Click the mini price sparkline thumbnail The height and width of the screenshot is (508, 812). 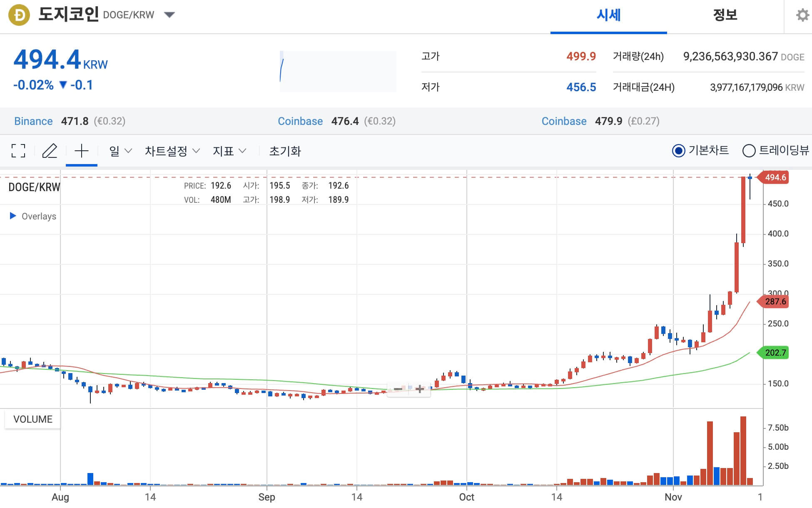pos(338,71)
